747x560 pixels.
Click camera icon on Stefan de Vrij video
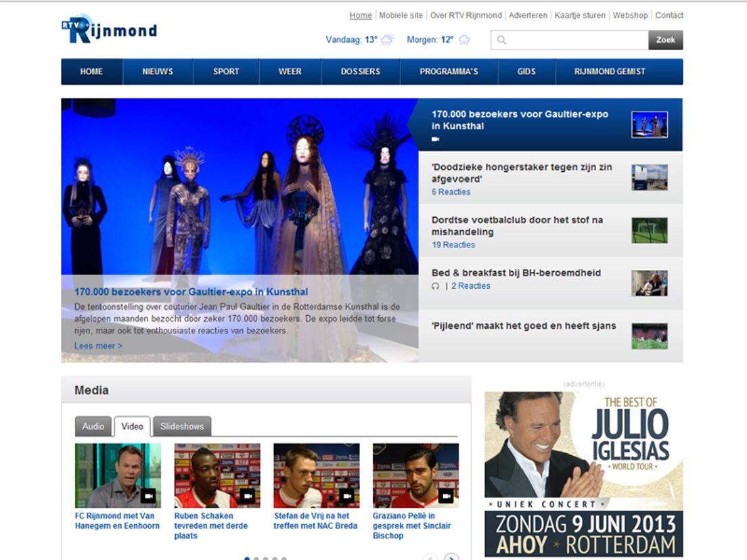coord(347,496)
